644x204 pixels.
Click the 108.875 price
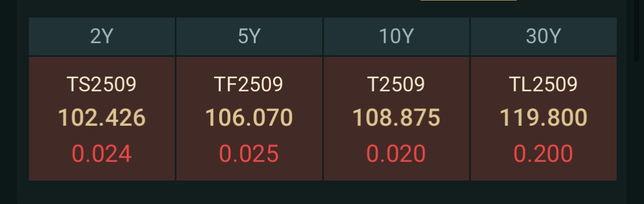(x=396, y=118)
